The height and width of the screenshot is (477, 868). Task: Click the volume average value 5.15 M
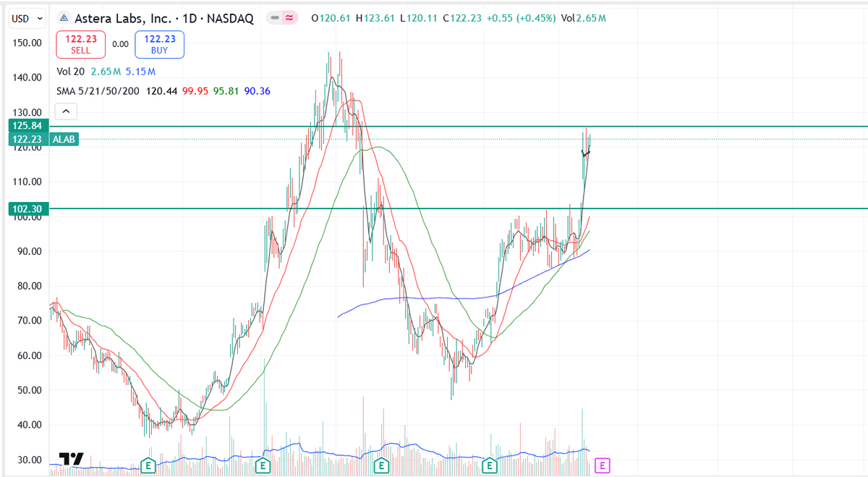coord(140,72)
